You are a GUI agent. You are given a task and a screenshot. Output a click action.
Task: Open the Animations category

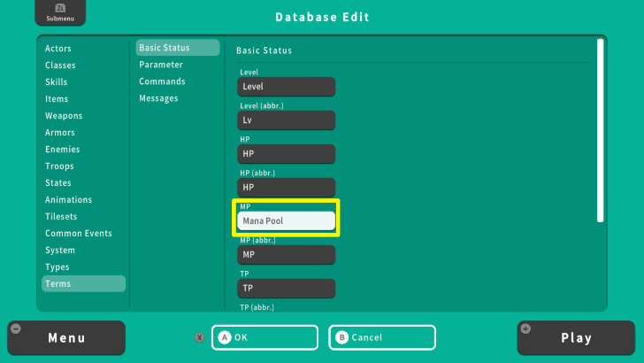[x=69, y=200]
